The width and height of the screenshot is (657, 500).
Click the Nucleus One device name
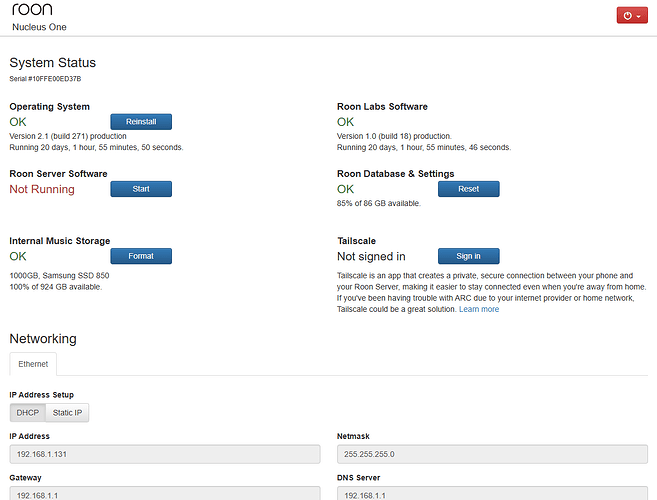click(39, 27)
